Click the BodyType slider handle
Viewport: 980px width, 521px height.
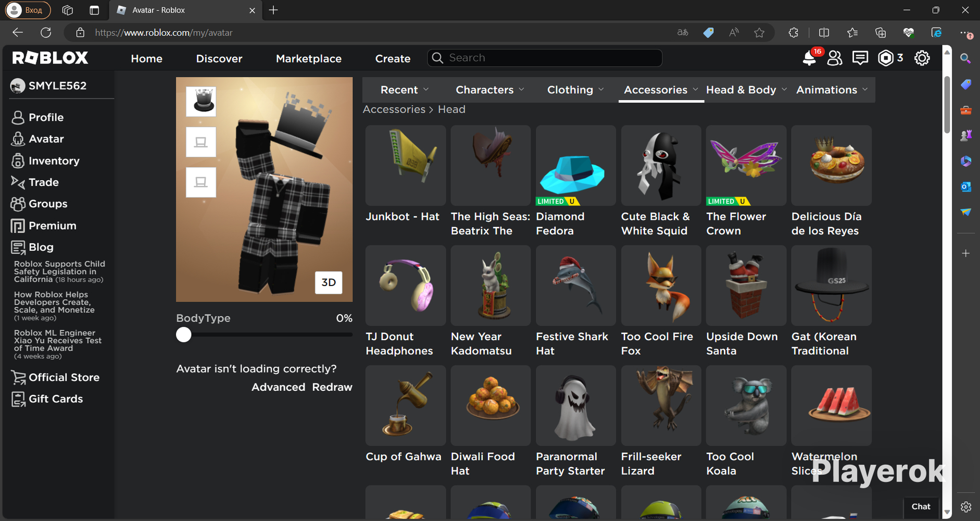click(x=183, y=335)
